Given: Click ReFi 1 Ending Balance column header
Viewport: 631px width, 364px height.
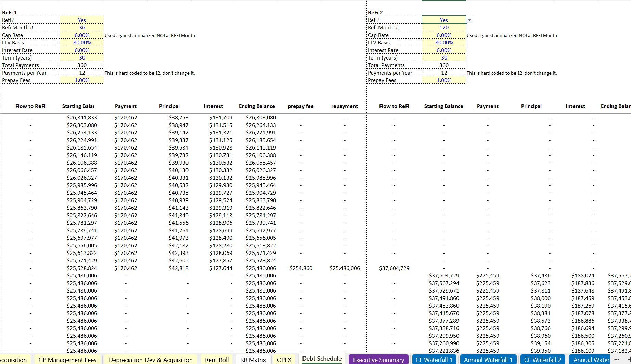Looking at the screenshot, I should pos(257,106).
